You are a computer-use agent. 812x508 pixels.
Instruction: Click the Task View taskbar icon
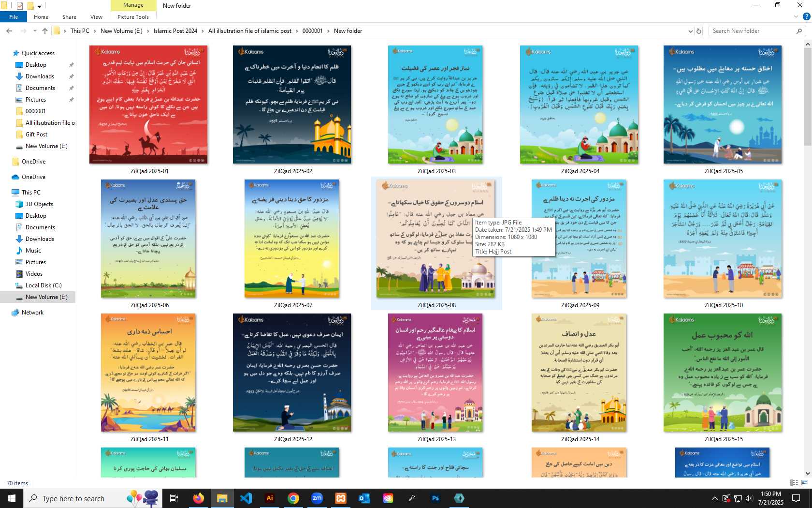click(174, 498)
